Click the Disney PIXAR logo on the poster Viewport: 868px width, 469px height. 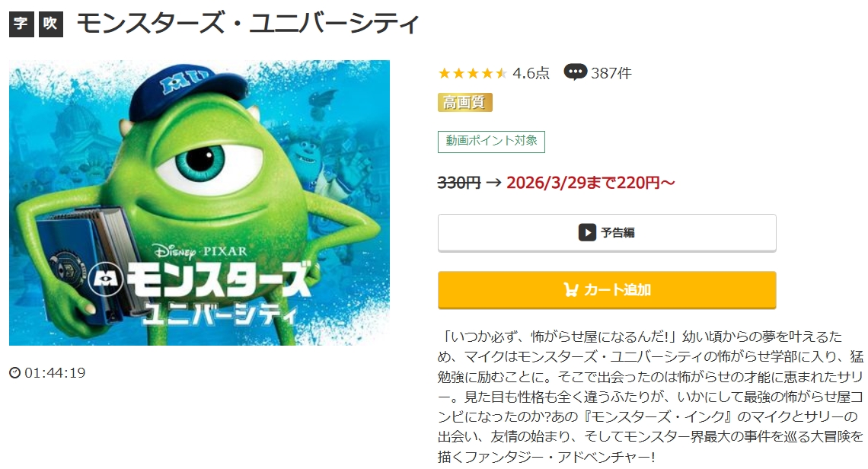coord(200,251)
